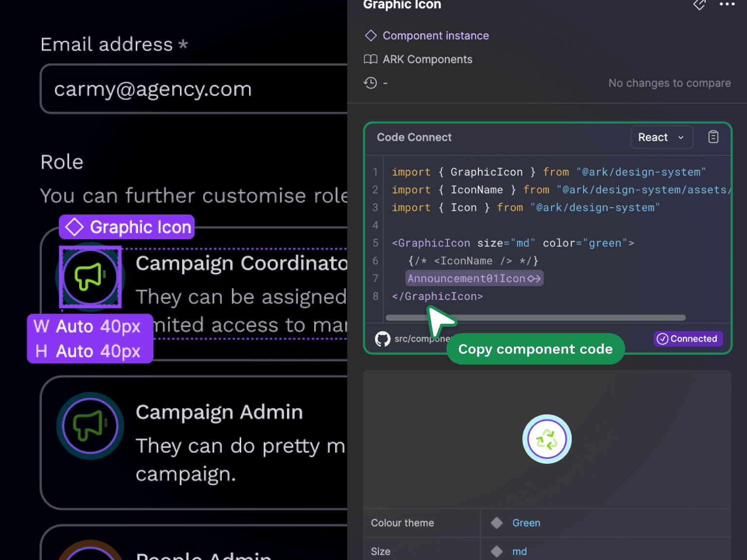Open the src/compone source path link

(423, 339)
